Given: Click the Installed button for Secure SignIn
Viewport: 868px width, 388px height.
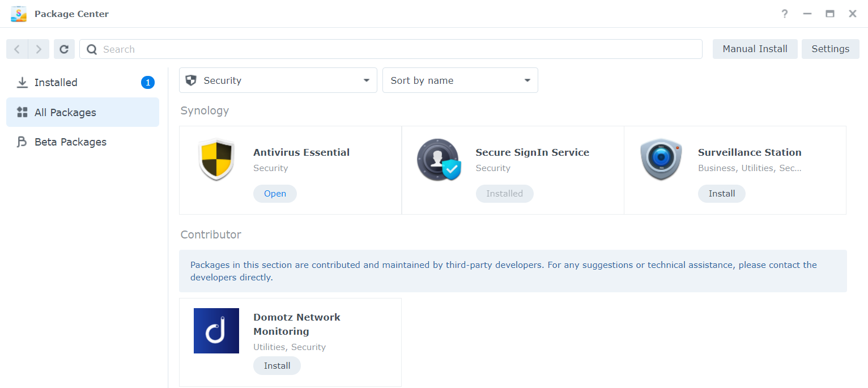Looking at the screenshot, I should (x=504, y=194).
